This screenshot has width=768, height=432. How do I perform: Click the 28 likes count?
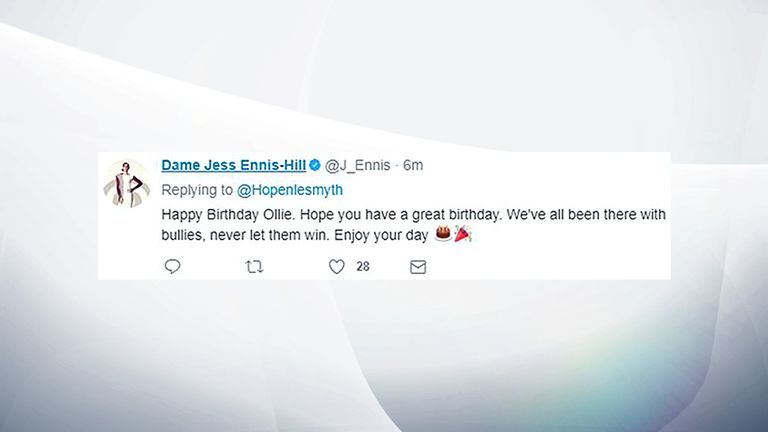pyautogui.click(x=363, y=267)
